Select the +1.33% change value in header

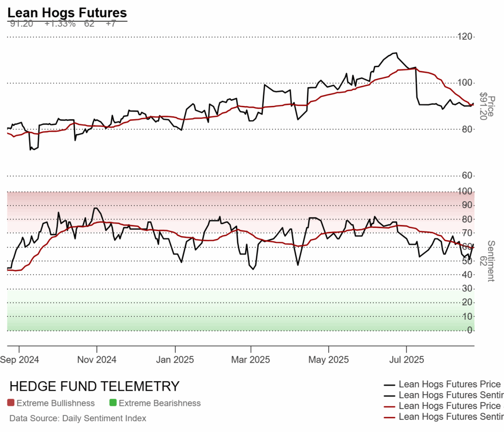tap(60, 23)
